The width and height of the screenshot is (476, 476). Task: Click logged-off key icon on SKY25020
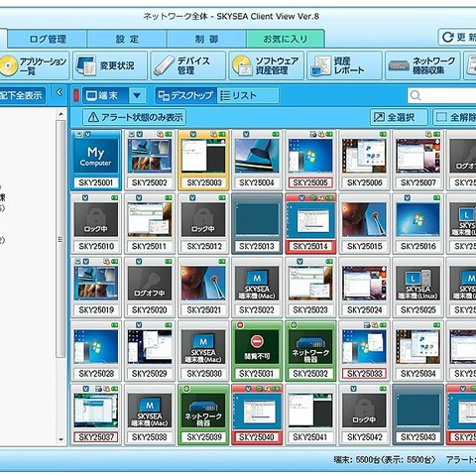pos(150,281)
